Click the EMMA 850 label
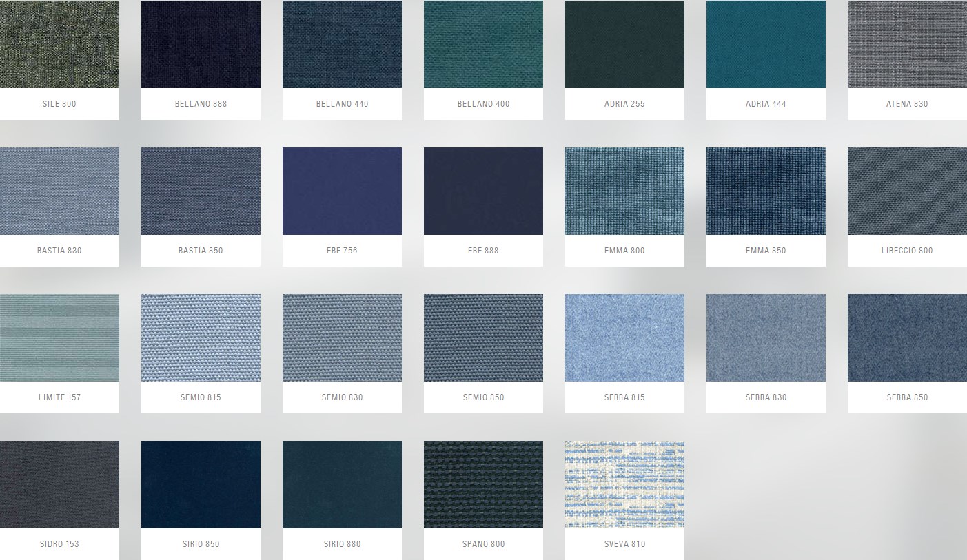 [x=766, y=251]
